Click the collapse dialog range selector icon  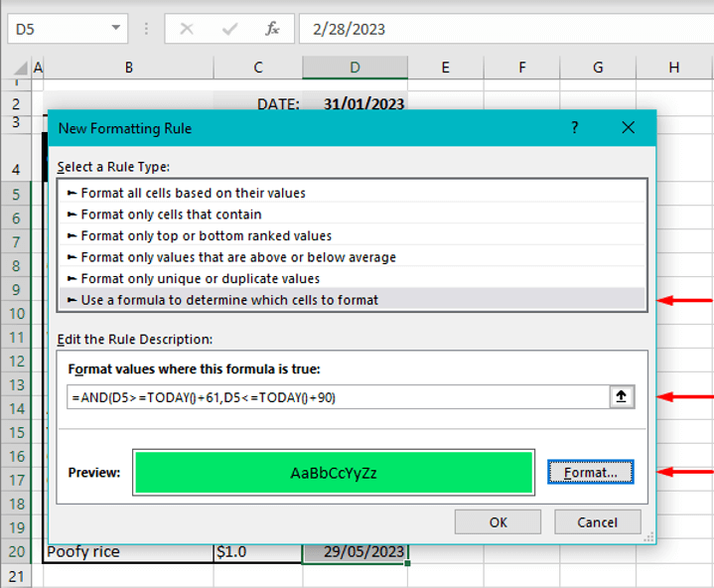point(623,396)
